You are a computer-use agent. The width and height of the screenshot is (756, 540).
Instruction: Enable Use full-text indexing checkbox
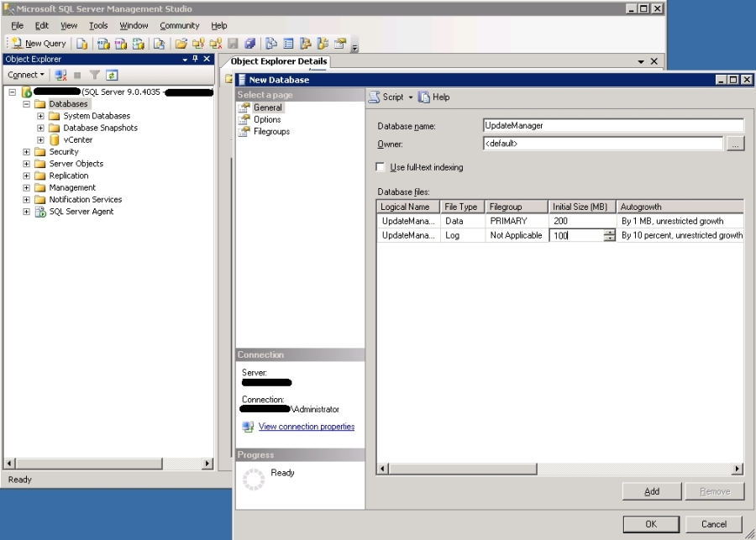pyautogui.click(x=381, y=167)
